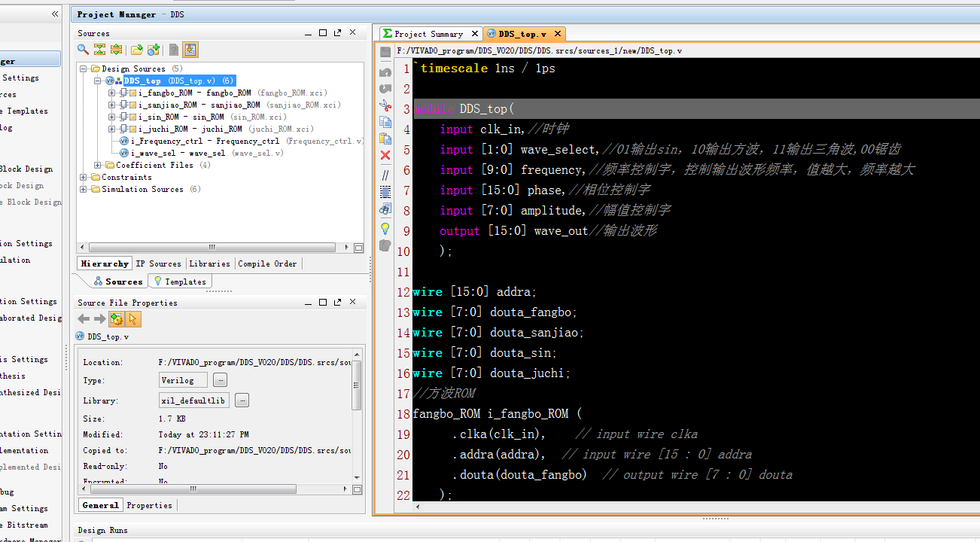Collapse the Design Sources folder
This screenshot has width=980, height=542.
tap(83, 68)
